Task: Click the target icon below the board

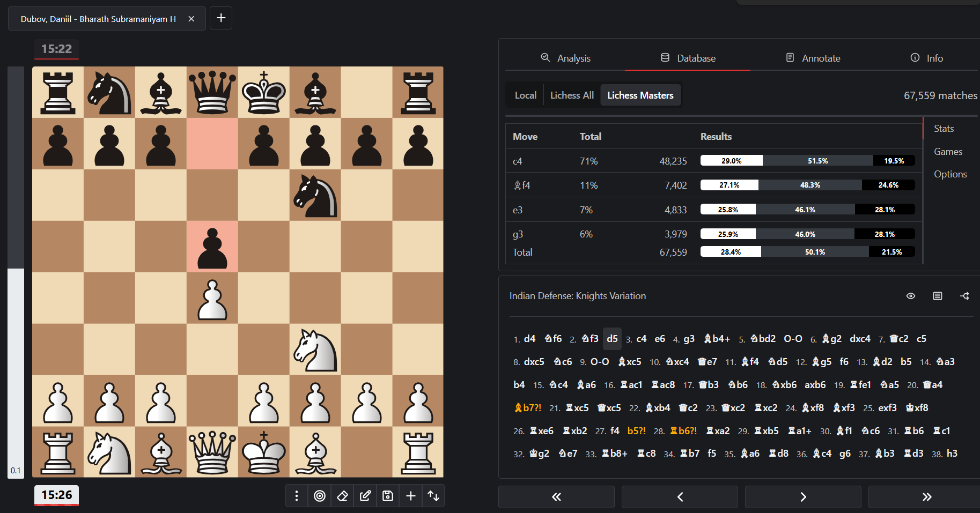Action: coord(320,496)
